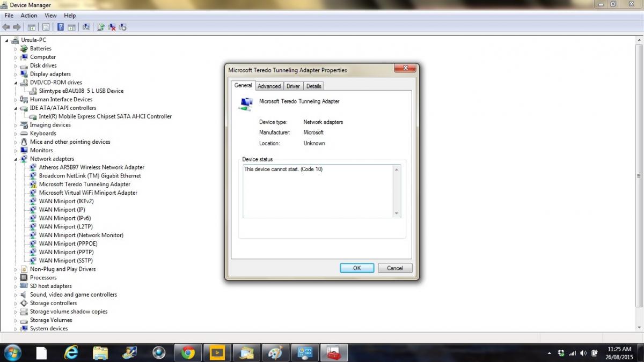
Task: Click Scan for hardware changes icon
Action: [86, 27]
